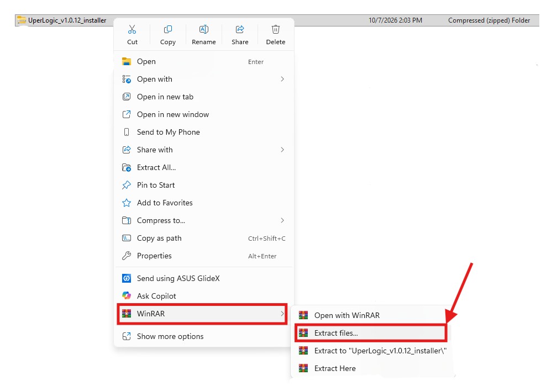The width and height of the screenshot is (541, 392).
Task: Click the Delete trash icon
Action: pos(276,29)
